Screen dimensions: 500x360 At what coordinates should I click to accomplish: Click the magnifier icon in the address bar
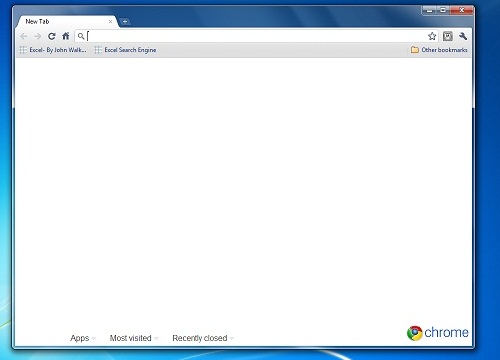coord(81,36)
